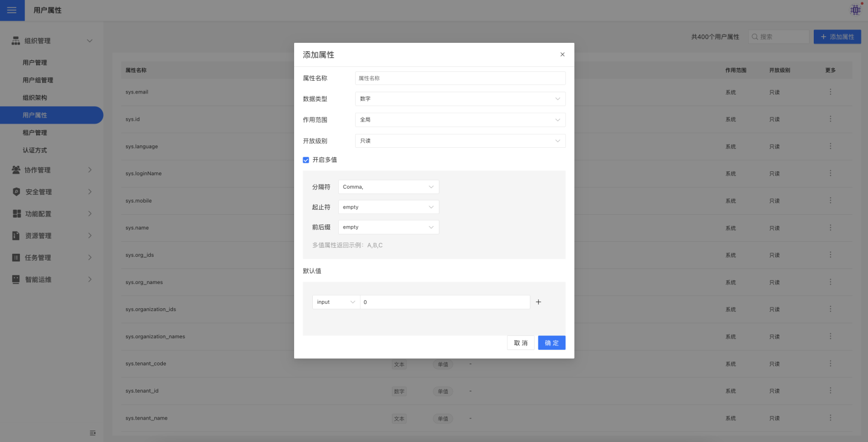The height and width of the screenshot is (442, 868).
Task: Click the 作用范围 column header
Action: pos(736,70)
